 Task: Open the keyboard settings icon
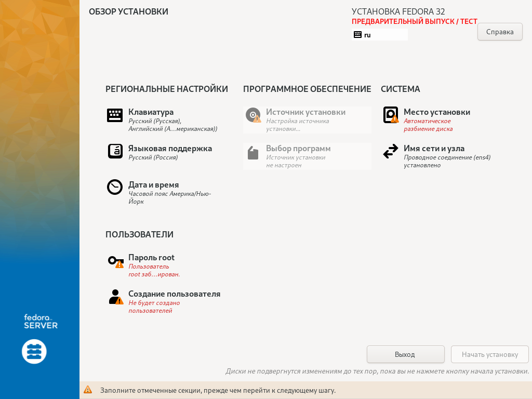pos(115,115)
